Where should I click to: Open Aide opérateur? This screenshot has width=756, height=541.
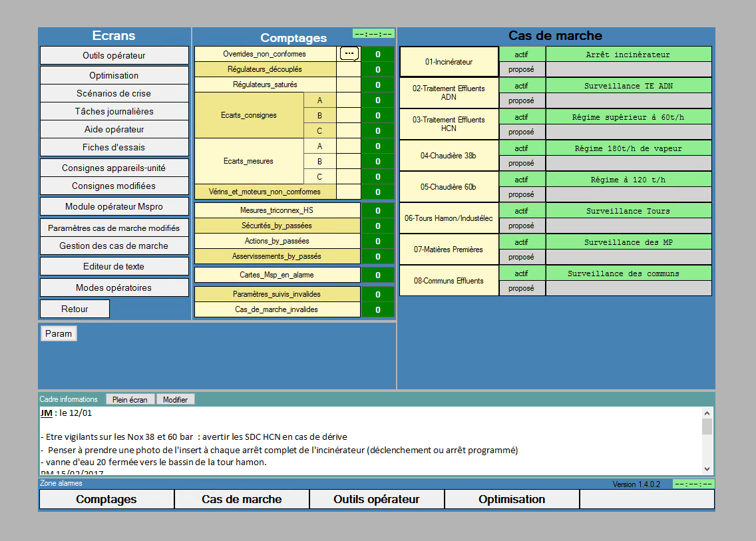pyautogui.click(x=114, y=129)
